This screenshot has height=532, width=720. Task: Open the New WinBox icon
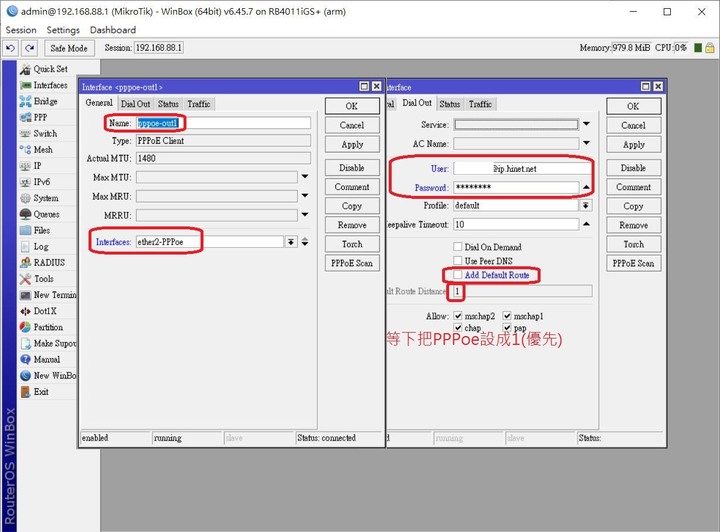tap(25, 375)
